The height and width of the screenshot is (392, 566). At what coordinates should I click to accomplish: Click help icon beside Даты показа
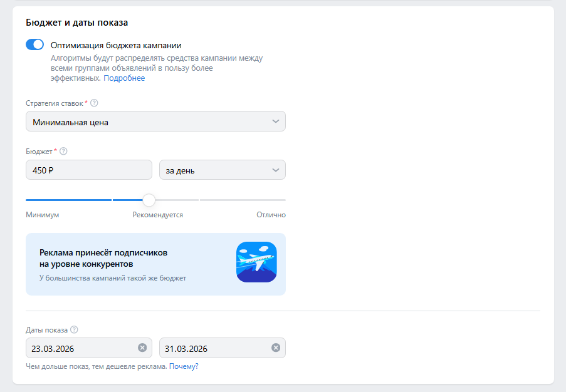(x=75, y=330)
